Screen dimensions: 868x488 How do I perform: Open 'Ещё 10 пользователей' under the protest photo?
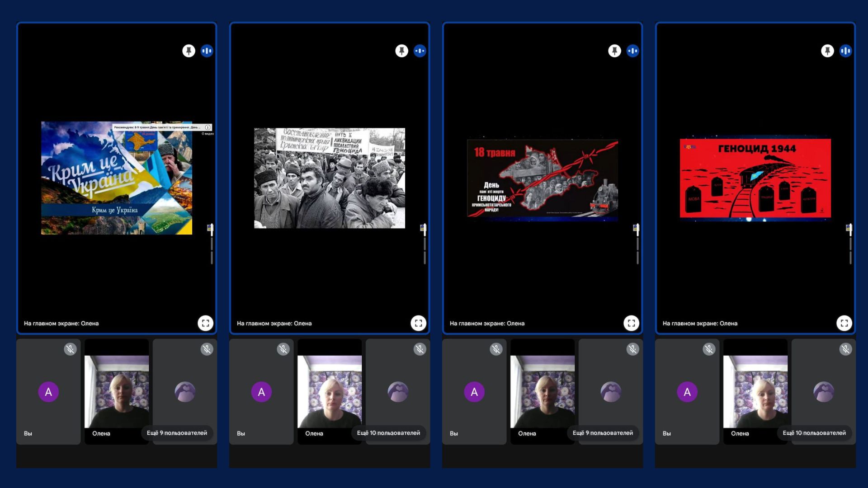tap(388, 433)
